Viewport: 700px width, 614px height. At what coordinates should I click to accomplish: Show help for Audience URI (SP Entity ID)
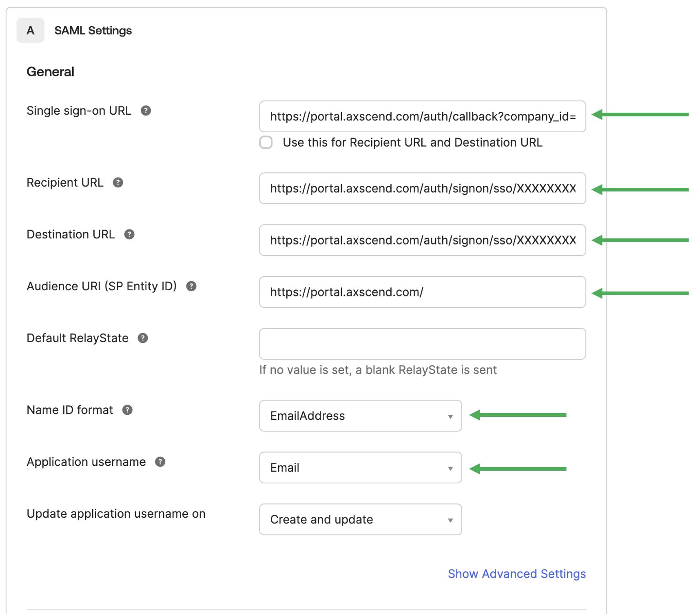(191, 286)
